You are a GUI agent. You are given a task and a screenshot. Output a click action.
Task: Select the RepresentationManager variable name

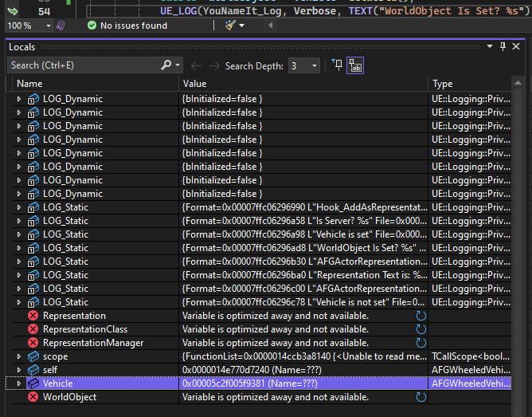click(93, 343)
